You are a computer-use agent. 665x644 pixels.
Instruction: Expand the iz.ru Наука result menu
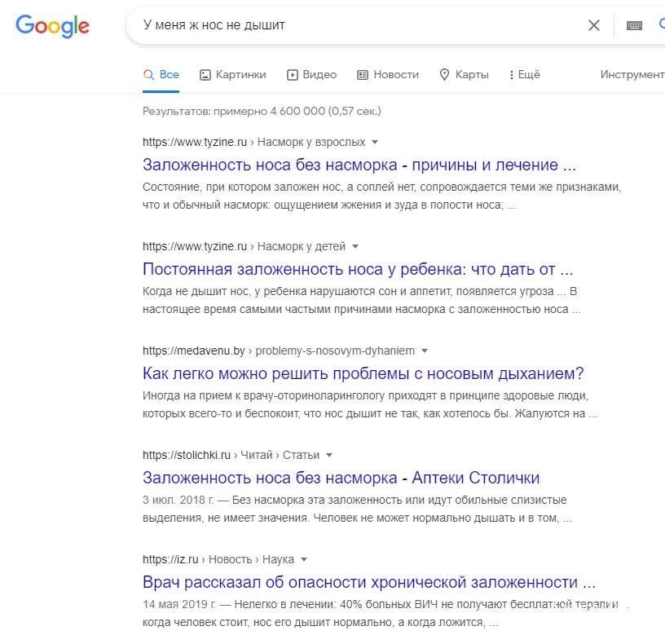pos(303,559)
